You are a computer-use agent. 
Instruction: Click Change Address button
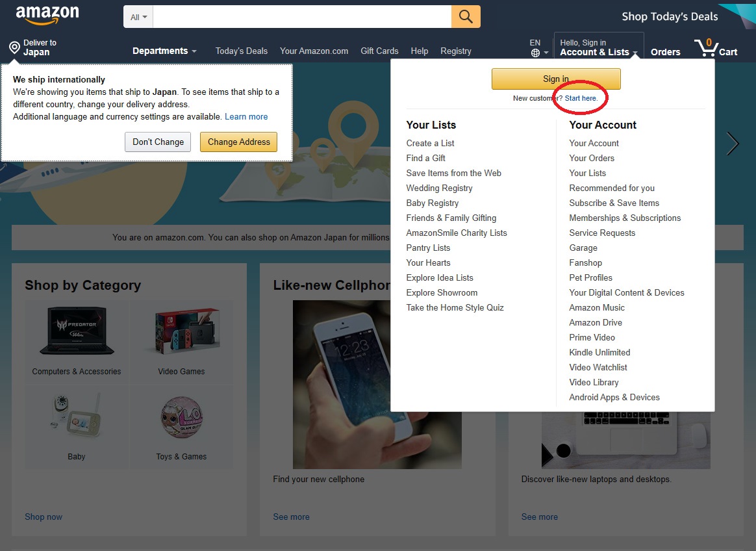tap(238, 142)
